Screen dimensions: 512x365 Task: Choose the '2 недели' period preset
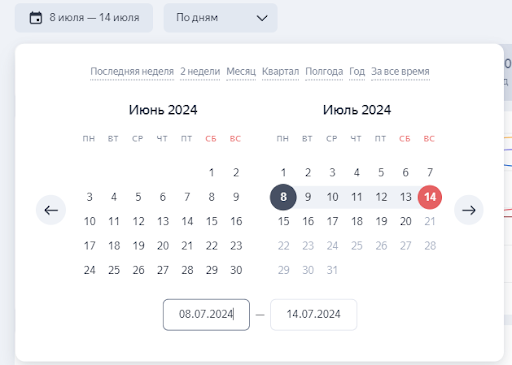click(200, 71)
